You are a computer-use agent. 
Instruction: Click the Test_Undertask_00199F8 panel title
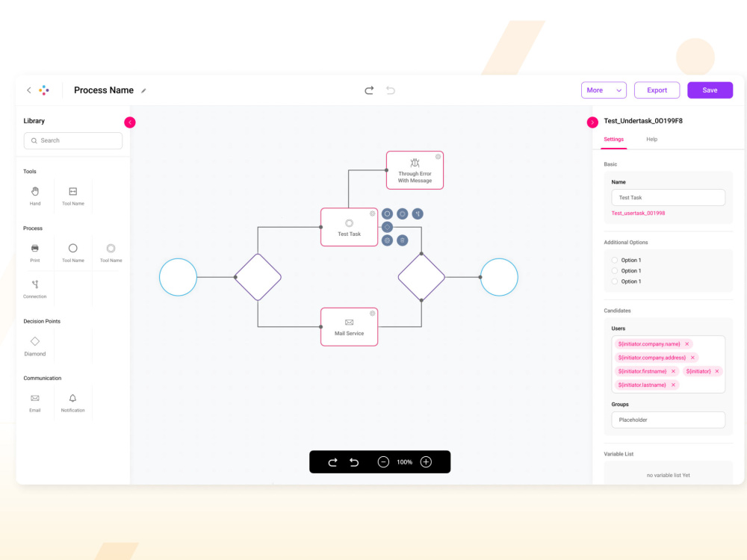[643, 121]
